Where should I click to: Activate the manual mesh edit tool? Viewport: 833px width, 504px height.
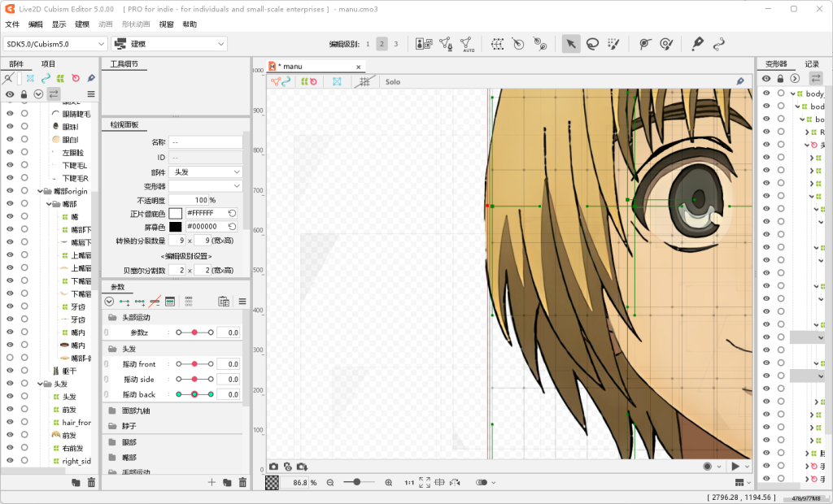446,44
